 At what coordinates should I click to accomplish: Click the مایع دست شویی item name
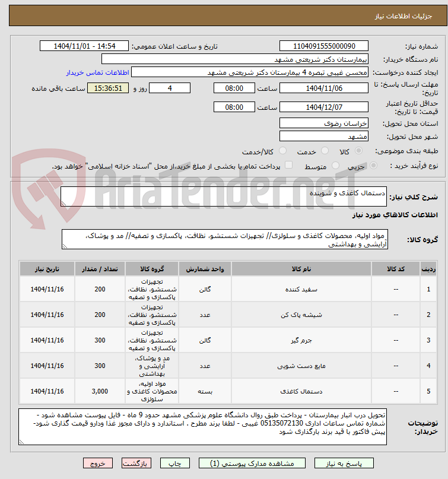click(301, 366)
